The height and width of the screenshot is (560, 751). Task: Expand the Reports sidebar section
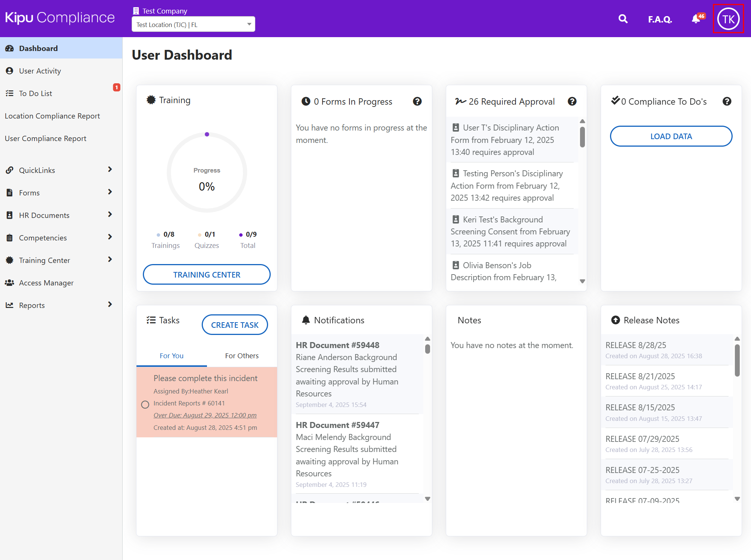110,305
